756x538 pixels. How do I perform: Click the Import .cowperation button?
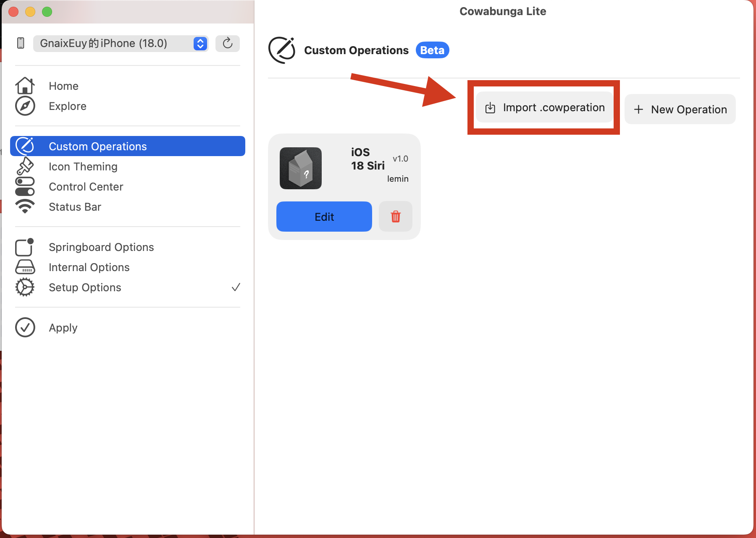point(544,107)
